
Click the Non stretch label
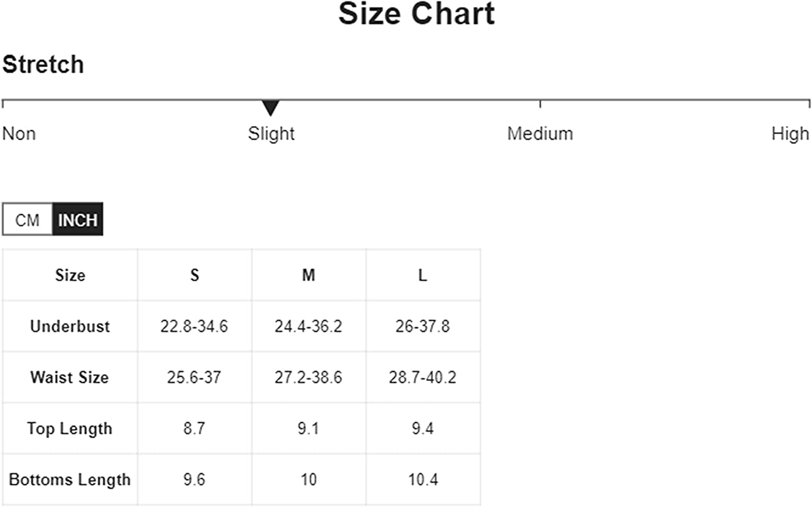pos(19,133)
